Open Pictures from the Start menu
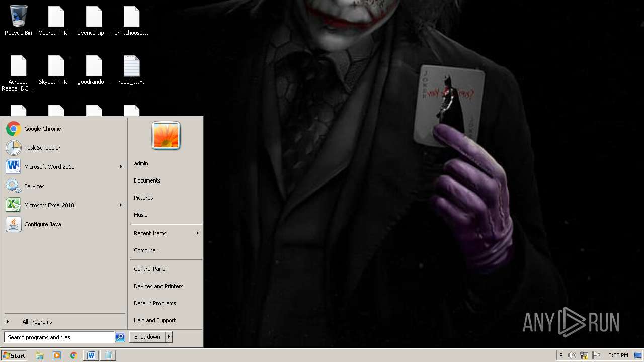The height and width of the screenshot is (362, 644). pyautogui.click(x=166, y=198)
